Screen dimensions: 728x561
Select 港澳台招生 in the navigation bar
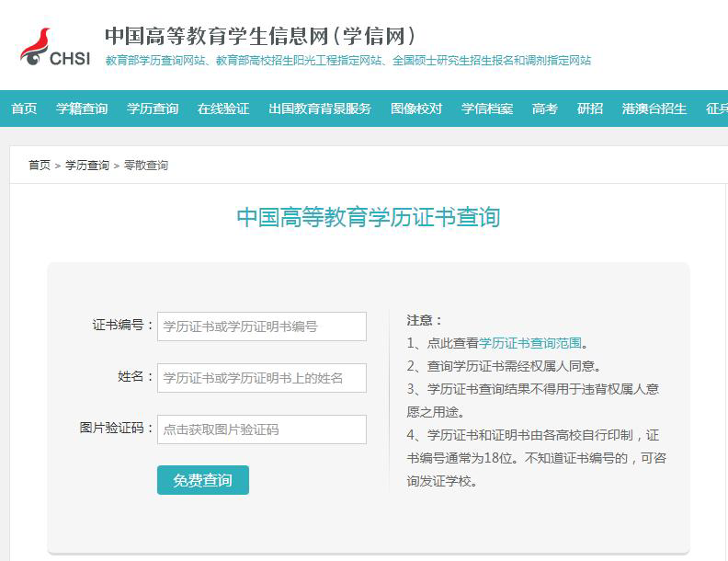(654, 109)
